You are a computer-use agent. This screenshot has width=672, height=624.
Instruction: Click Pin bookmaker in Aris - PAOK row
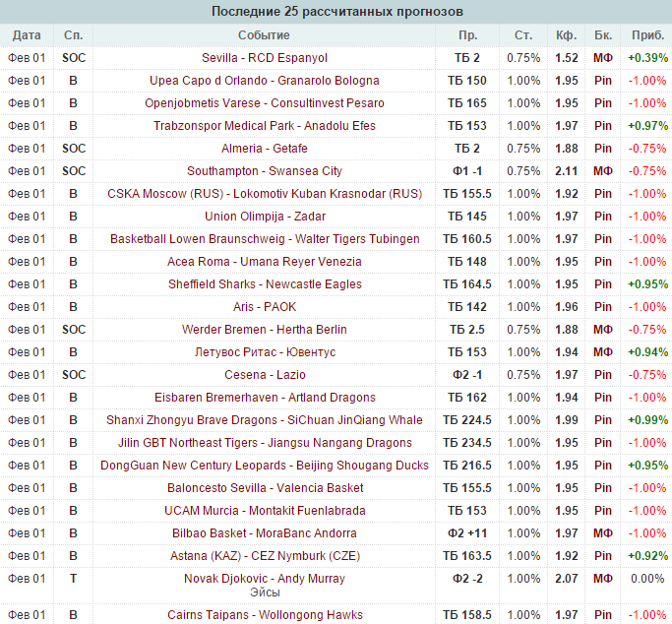click(602, 307)
